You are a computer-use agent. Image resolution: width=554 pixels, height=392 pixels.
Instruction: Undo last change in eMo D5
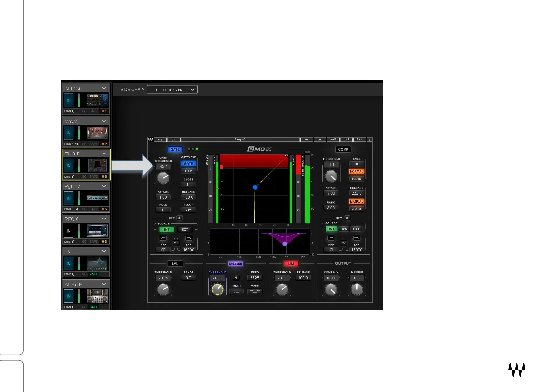pyautogui.click(x=160, y=140)
